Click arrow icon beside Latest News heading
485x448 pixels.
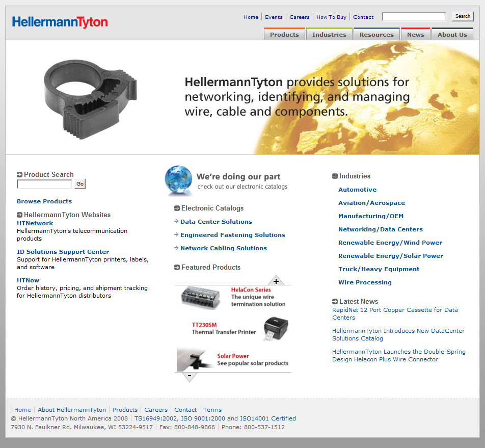point(335,301)
